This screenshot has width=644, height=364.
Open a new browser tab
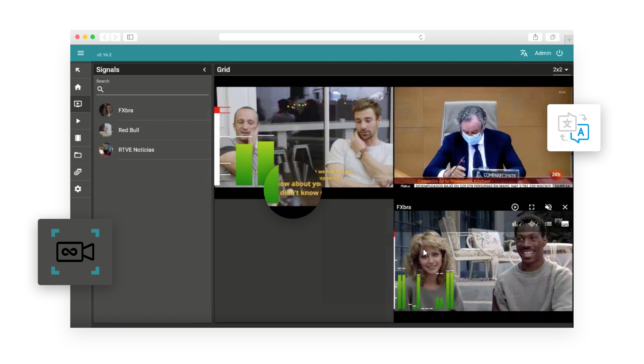[569, 40]
